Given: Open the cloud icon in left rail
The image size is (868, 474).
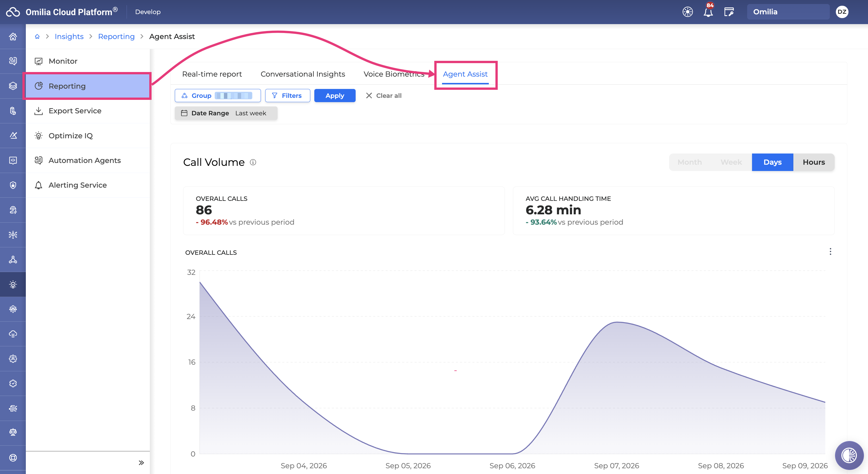Looking at the screenshot, I should (x=13, y=334).
